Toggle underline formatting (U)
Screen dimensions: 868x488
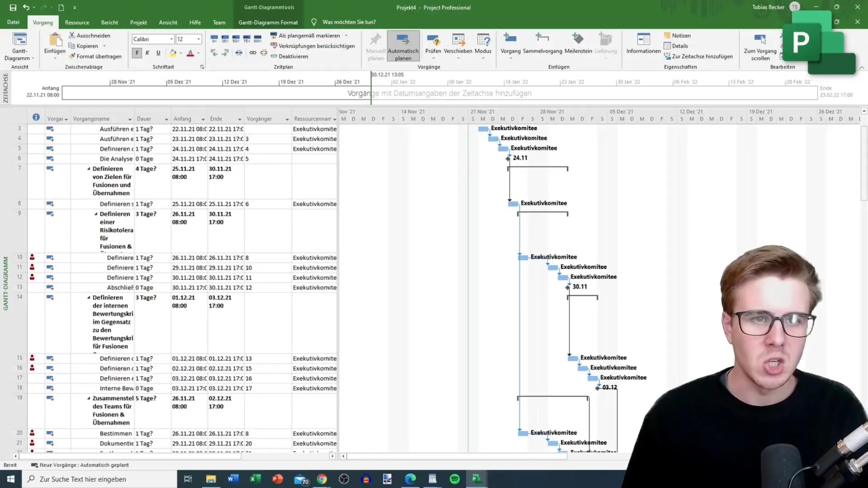click(x=158, y=53)
